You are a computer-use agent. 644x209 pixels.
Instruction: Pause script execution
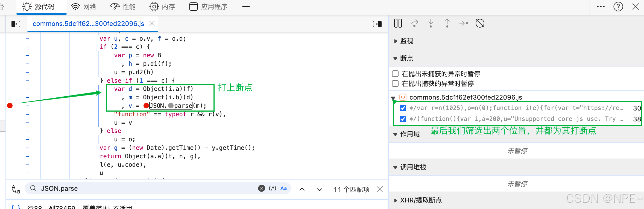(x=398, y=23)
